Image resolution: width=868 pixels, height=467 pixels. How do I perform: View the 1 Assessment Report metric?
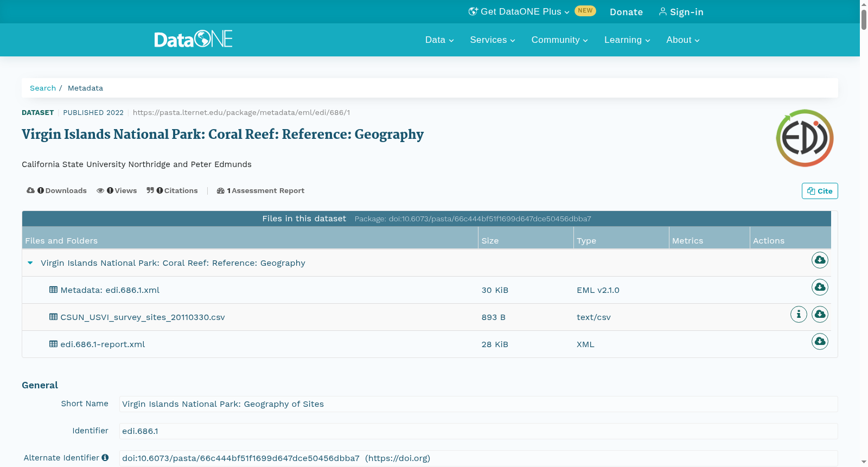(x=260, y=191)
